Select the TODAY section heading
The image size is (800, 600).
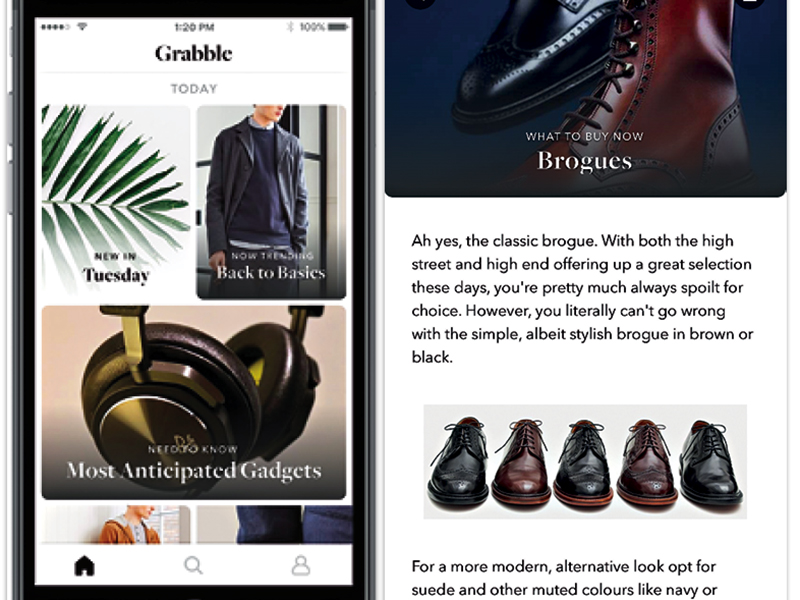194,89
